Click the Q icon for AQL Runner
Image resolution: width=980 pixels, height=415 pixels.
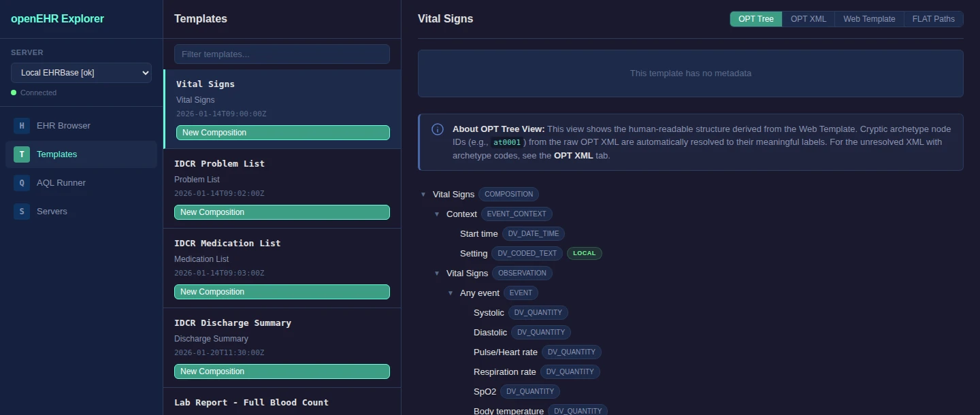[x=22, y=183]
